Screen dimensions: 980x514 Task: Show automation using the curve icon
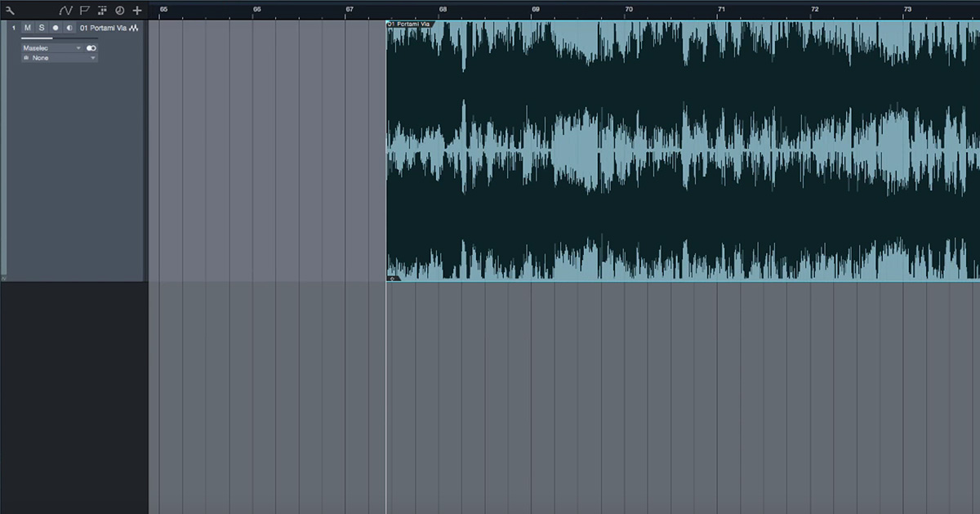click(66, 11)
